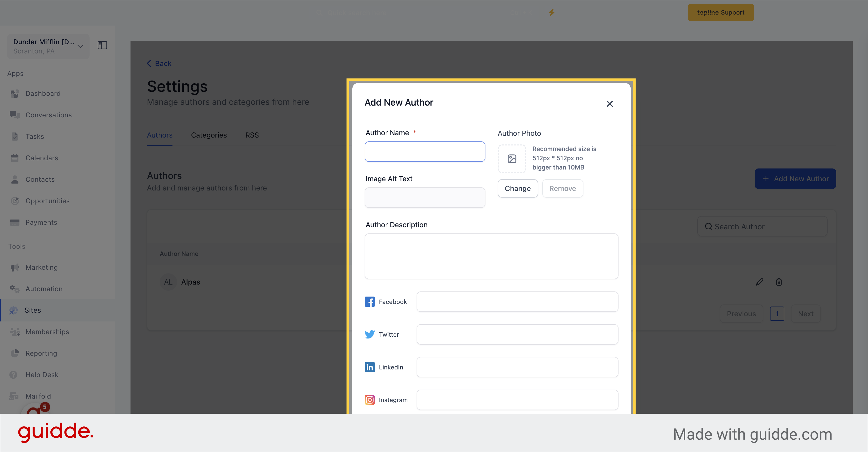This screenshot has height=452, width=868.
Task: Open Contacts in the sidebar
Action: (40, 179)
